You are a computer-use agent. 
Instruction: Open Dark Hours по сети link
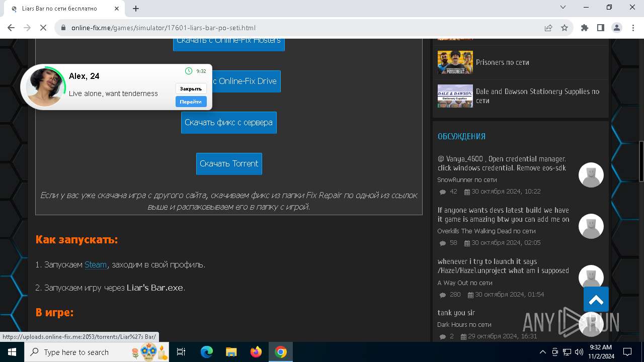point(464,324)
